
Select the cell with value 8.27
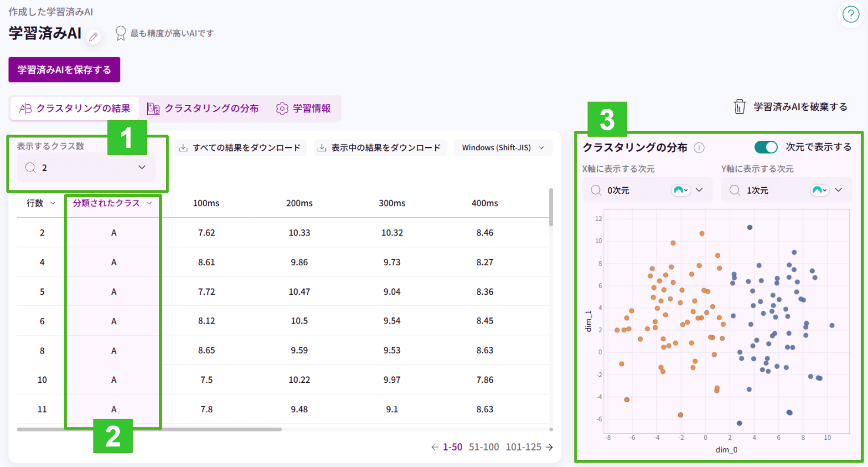pos(485,262)
